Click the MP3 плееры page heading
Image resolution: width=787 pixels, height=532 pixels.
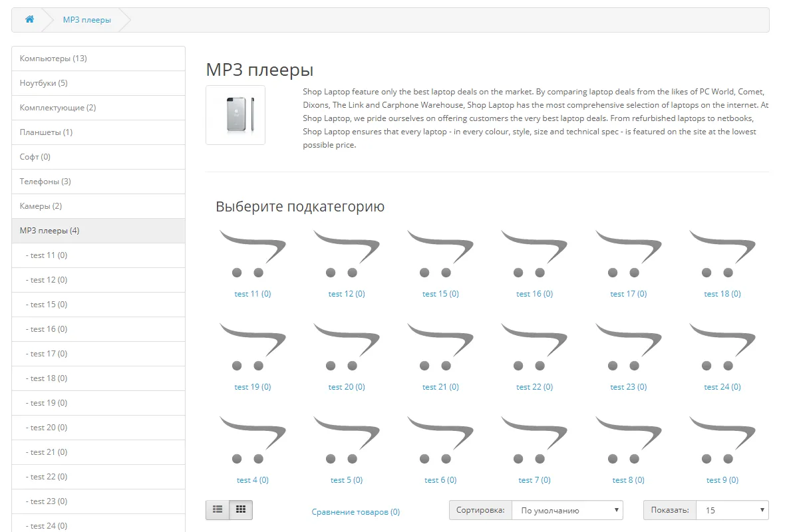click(259, 70)
